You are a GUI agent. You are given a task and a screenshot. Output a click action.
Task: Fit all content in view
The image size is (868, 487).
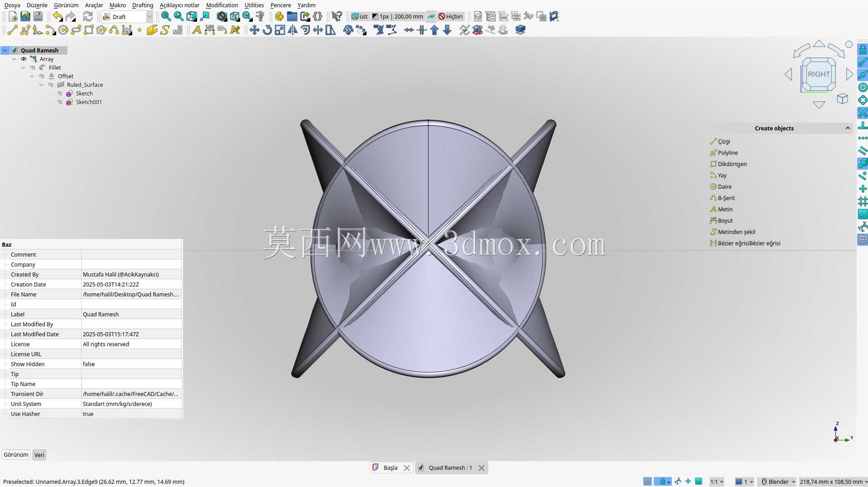(166, 17)
